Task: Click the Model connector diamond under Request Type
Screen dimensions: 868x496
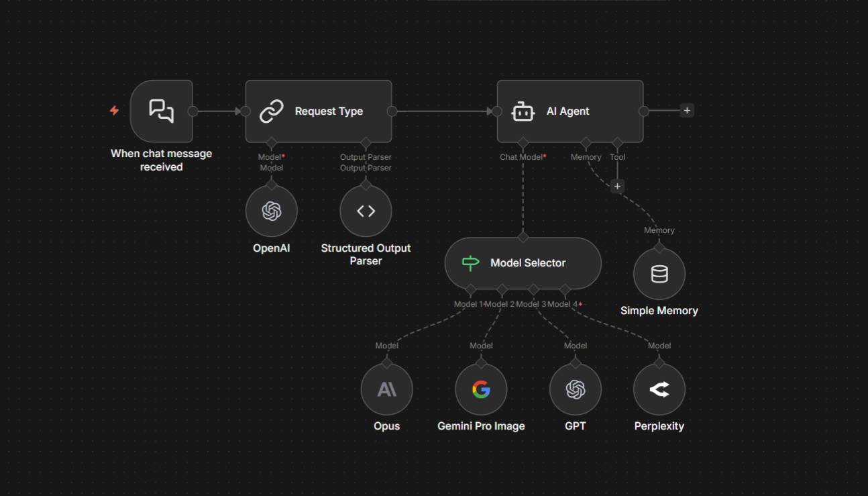Action: [x=271, y=142]
